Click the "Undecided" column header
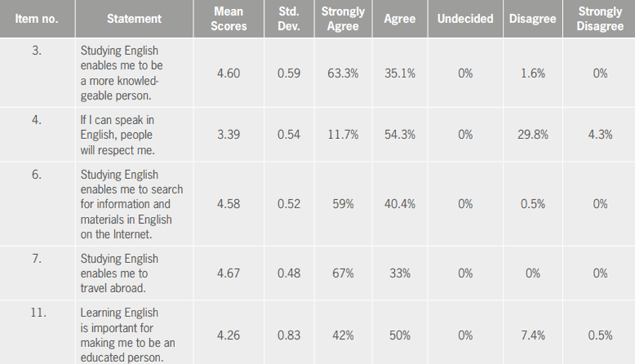 [465, 19]
